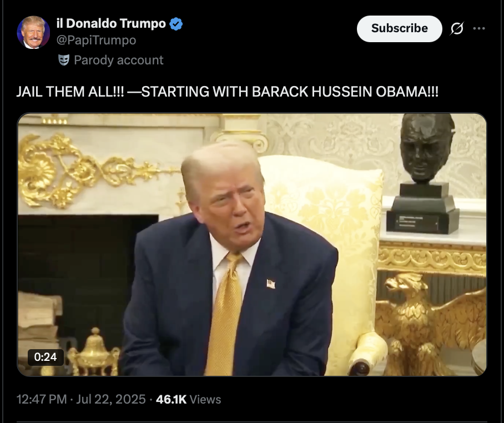Open the il Donaldo Trumpo profile avatar
This screenshot has width=504, height=423.
tap(33, 32)
